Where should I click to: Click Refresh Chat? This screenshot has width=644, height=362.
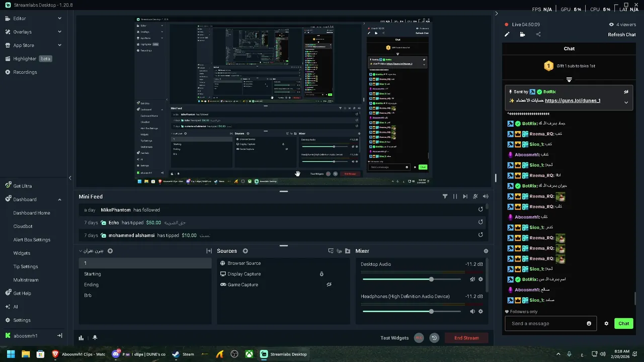tap(622, 35)
